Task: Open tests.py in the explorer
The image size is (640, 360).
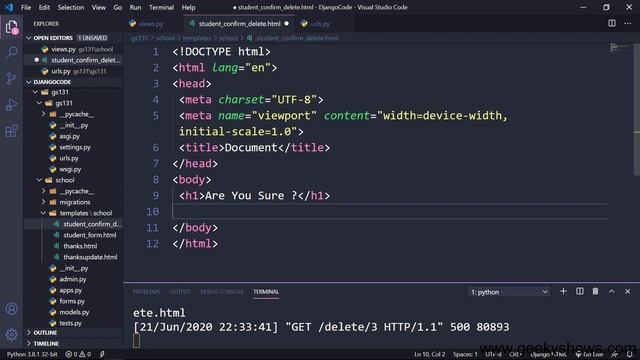Action: (70, 323)
